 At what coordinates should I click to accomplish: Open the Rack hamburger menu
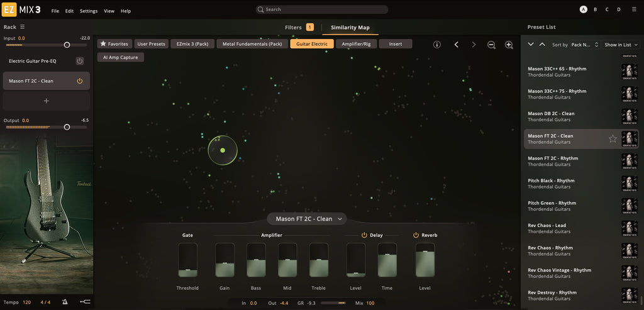click(x=23, y=26)
